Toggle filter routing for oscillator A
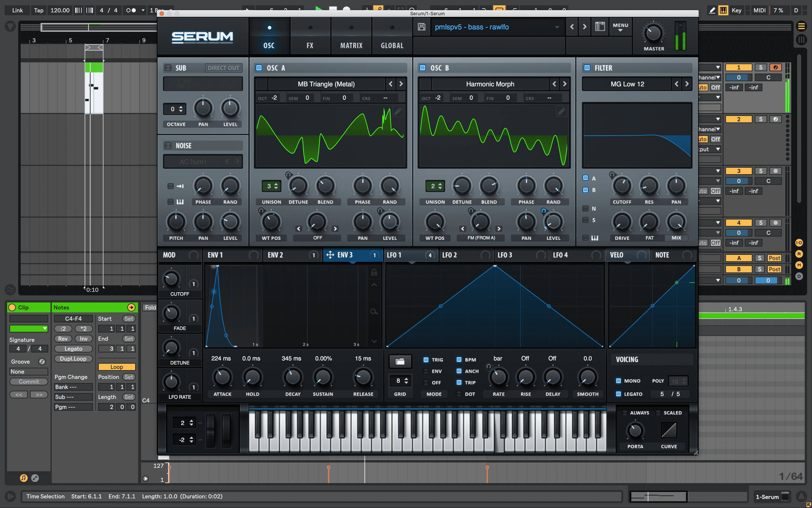The width and height of the screenshot is (812, 508). 585,178
